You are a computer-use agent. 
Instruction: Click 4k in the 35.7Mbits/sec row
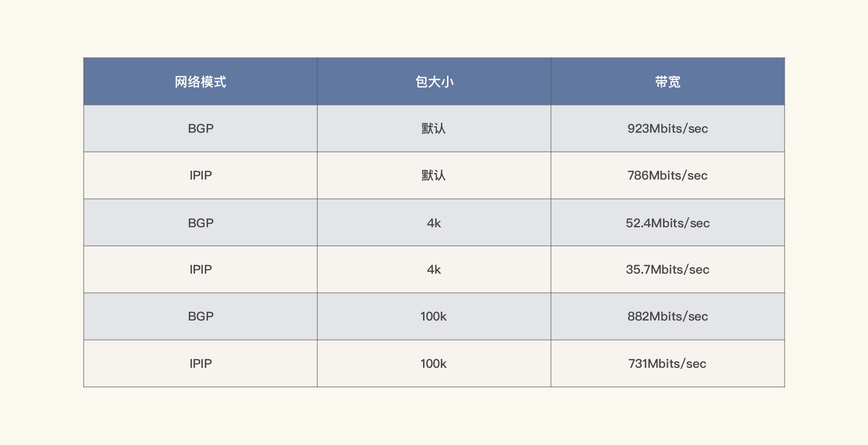434,270
